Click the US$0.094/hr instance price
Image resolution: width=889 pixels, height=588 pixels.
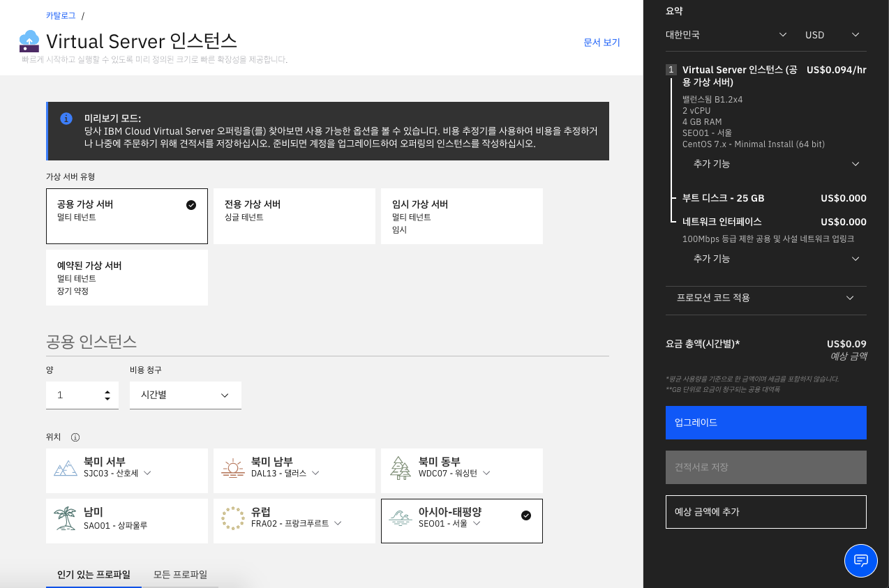tap(836, 70)
